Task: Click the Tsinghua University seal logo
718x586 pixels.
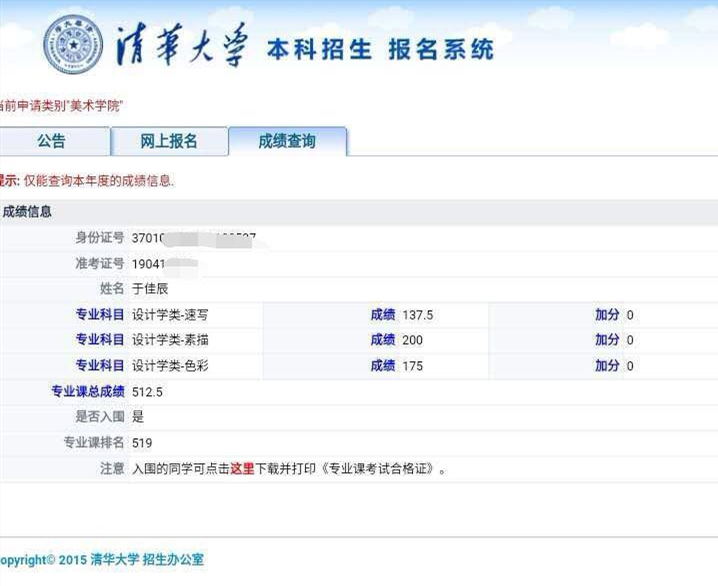Action: [73, 44]
